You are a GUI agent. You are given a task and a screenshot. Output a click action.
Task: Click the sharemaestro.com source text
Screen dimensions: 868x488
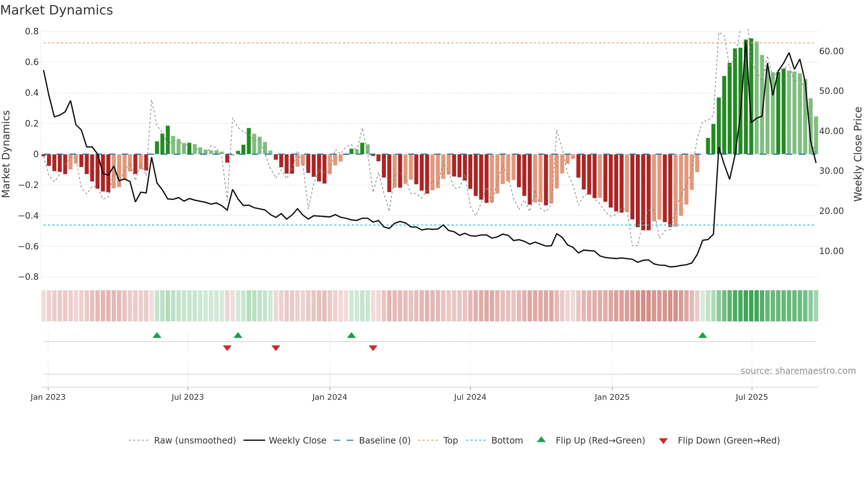click(798, 371)
